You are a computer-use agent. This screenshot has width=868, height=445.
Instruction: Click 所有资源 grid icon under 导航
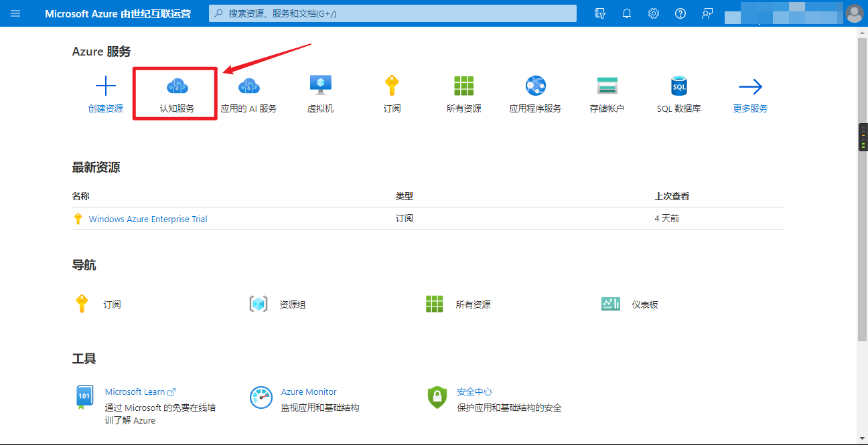coord(435,304)
